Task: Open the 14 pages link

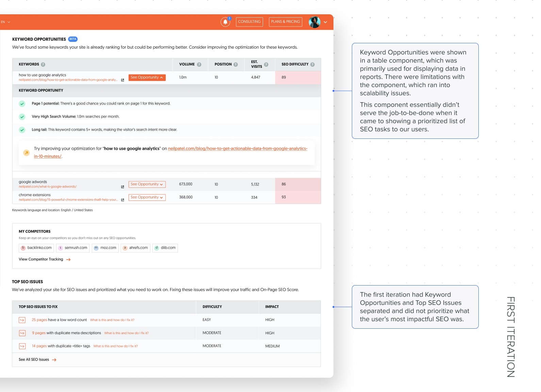Action: (x=39, y=346)
